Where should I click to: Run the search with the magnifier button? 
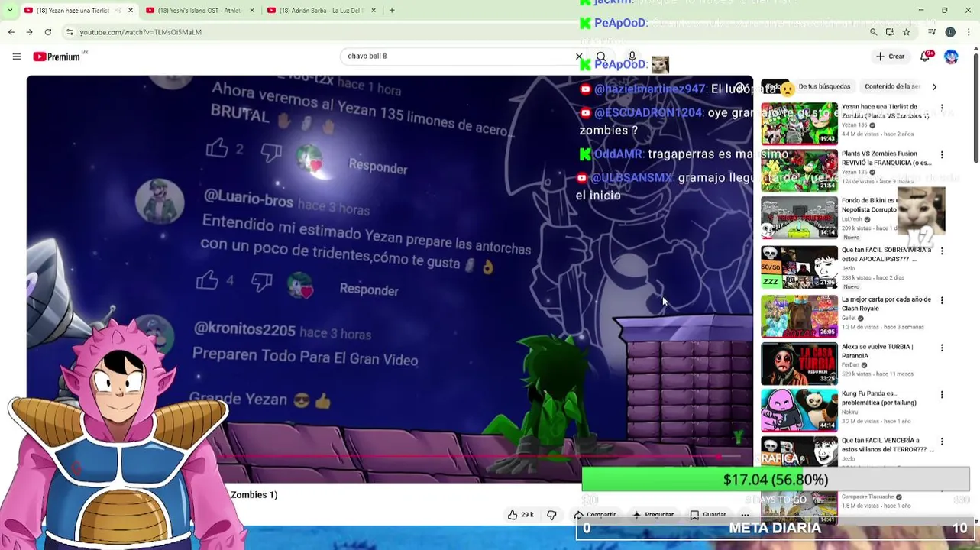601,57
